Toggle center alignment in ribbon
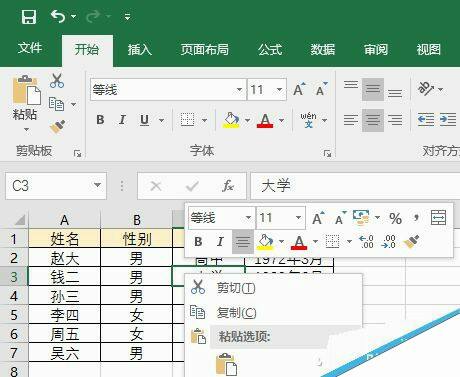The width and height of the screenshot is (460, 377). pyautogui.click(x=373, y=120)
